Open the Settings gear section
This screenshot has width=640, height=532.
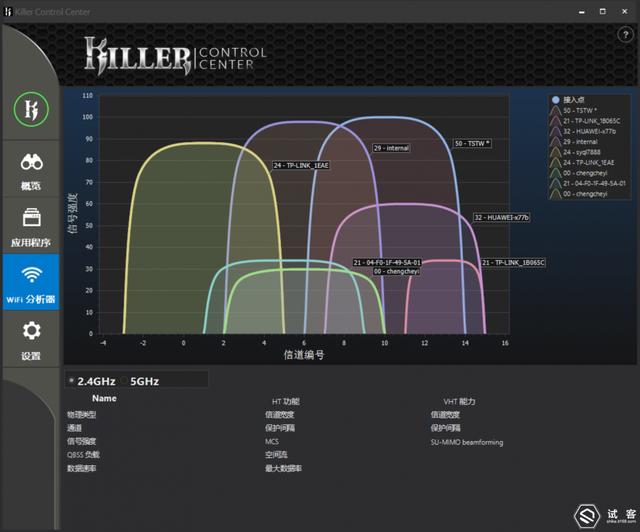click(x=31, y=340)
